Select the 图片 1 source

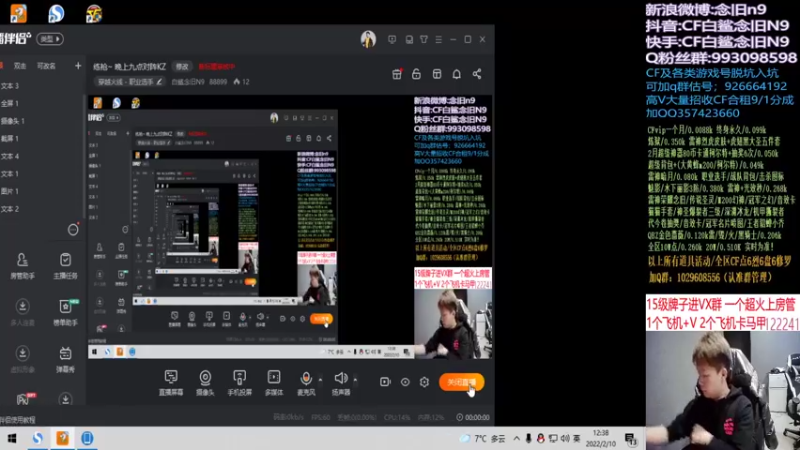[10, 191]
